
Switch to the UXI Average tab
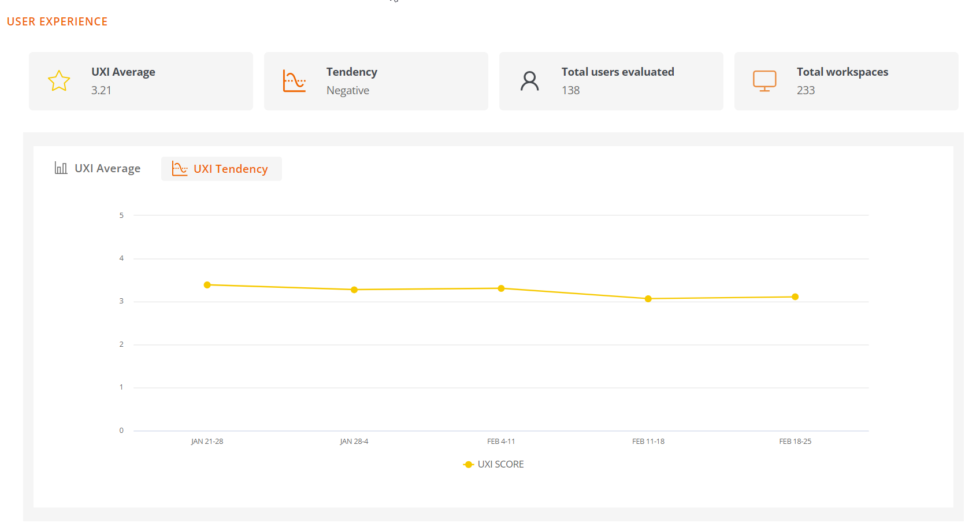(98, 168)
